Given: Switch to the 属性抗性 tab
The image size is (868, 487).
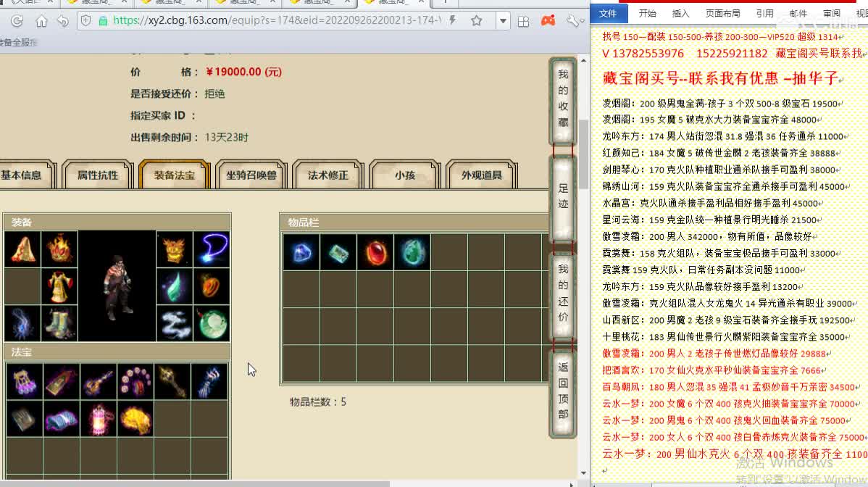Looking at the screenshot, I should (x=97, y=175).
